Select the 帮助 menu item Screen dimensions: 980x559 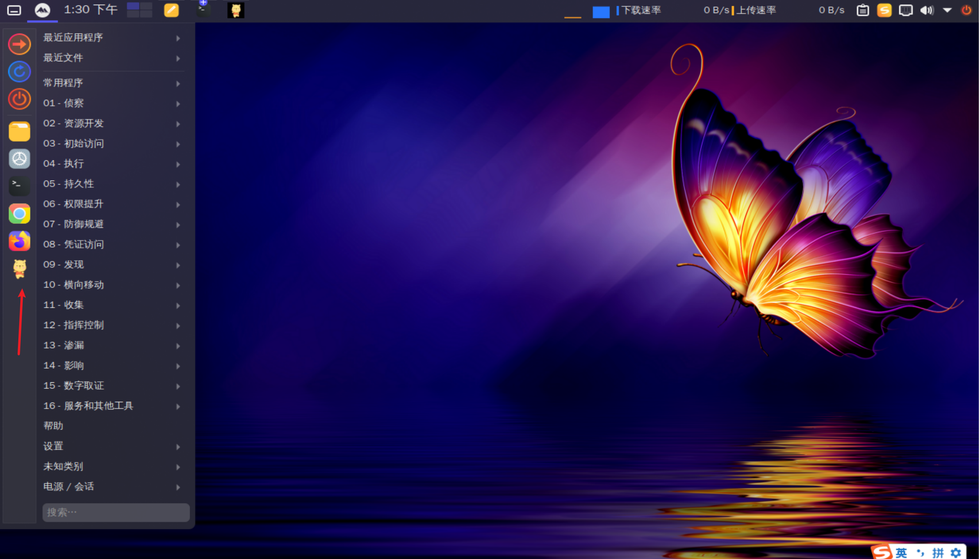[53, 426]
